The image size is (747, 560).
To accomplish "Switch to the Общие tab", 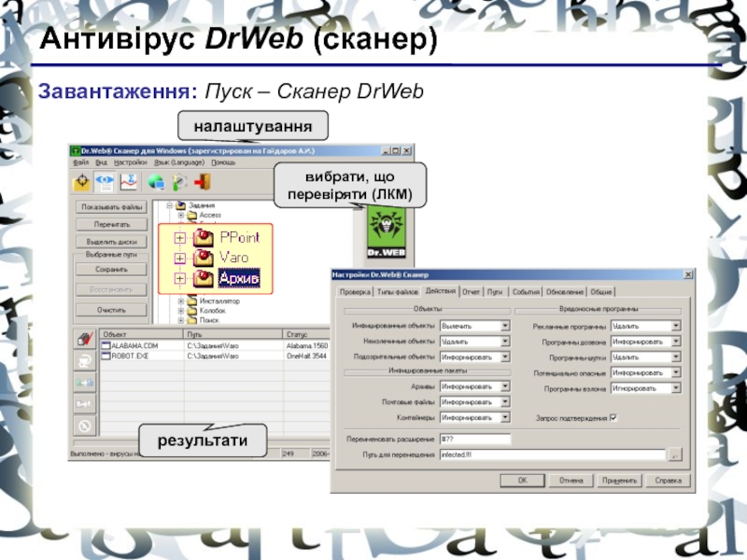I will pyautogui.click(x=601, y=292).
